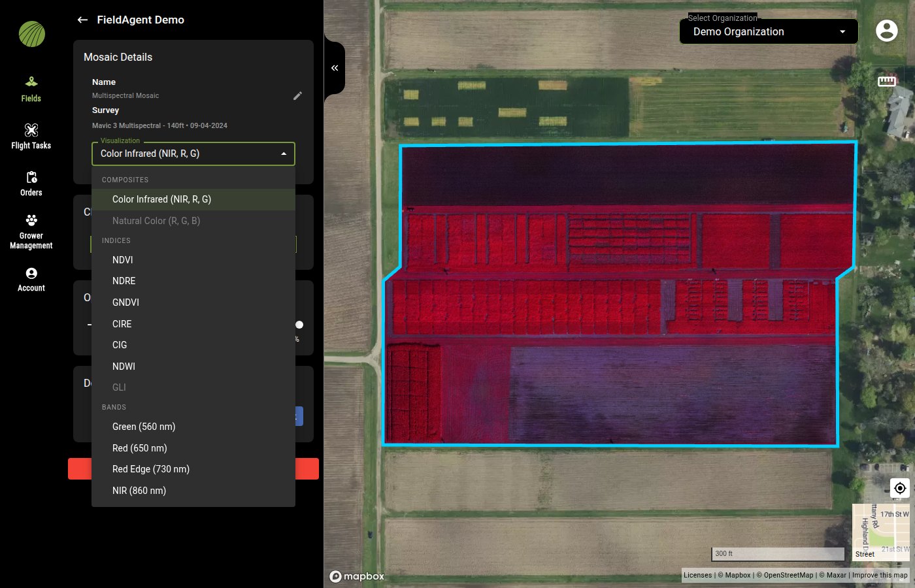Select the GLI index option
The height and width of the screenshot is (588, 915).
point(193,387)
